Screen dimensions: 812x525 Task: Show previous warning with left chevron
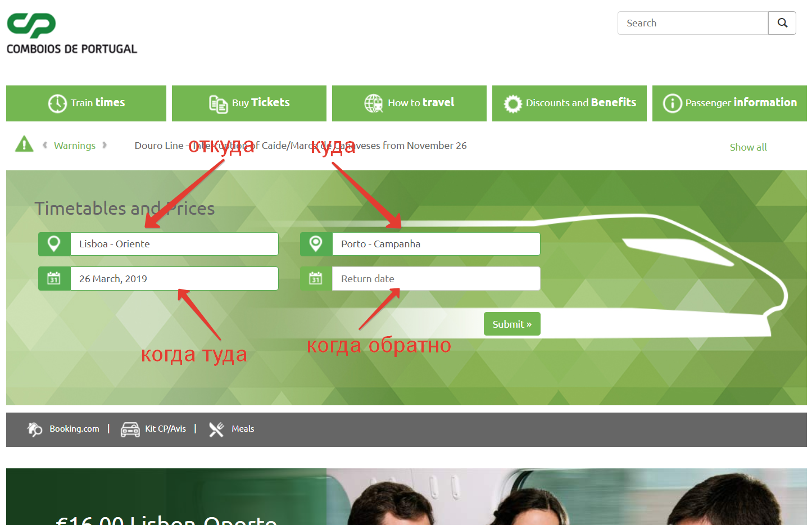click(x=45, y=145)
